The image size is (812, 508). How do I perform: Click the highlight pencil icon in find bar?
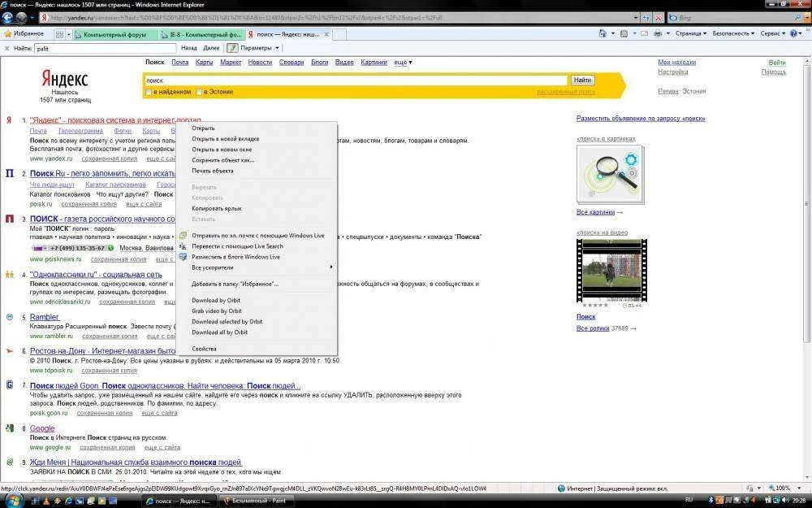(x=232, y=48)
